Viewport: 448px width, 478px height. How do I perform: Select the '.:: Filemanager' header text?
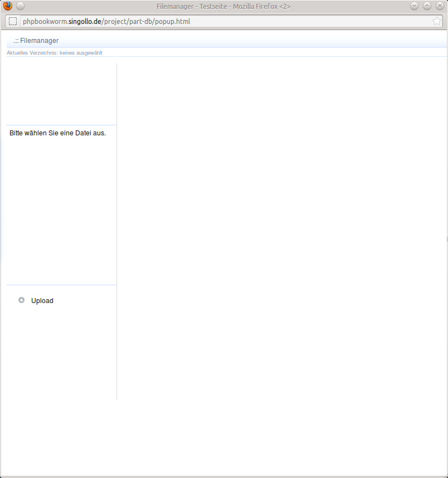click(36, 41)
